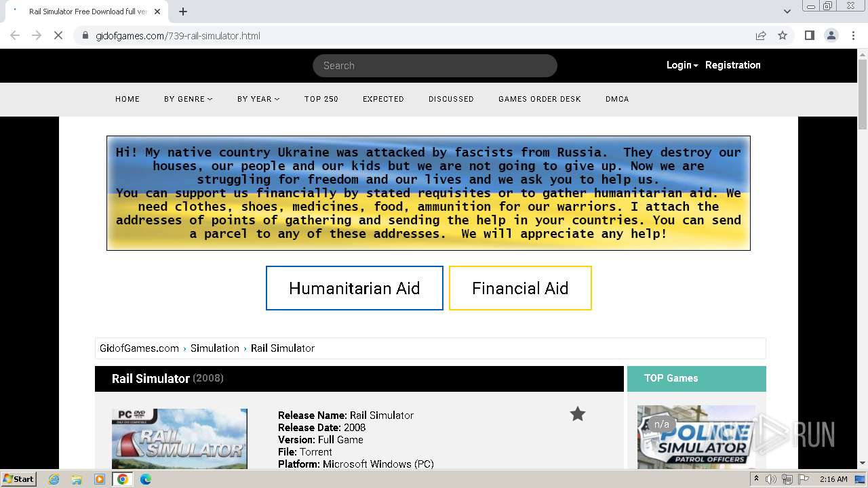Viewport: 868px width, 488px height.
Task: Go to HOME in nav menu
Action: (x=127, y=99)
